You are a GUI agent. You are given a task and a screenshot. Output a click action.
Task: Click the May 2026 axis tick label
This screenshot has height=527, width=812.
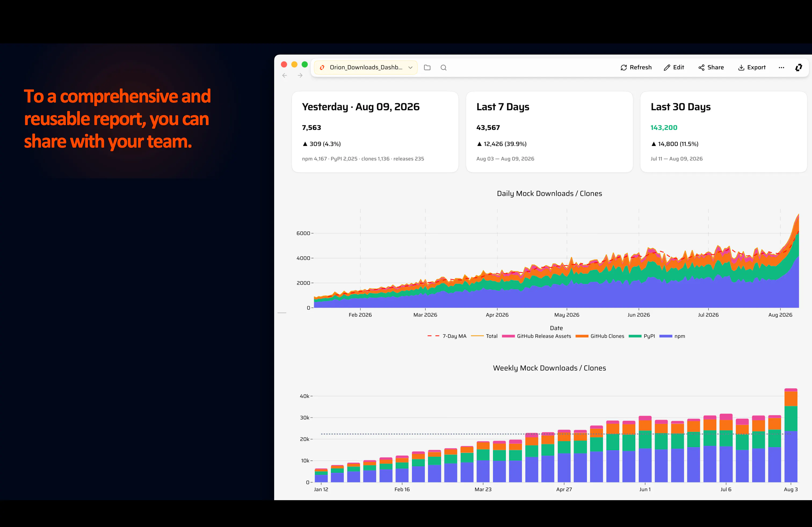click(567, 315)
